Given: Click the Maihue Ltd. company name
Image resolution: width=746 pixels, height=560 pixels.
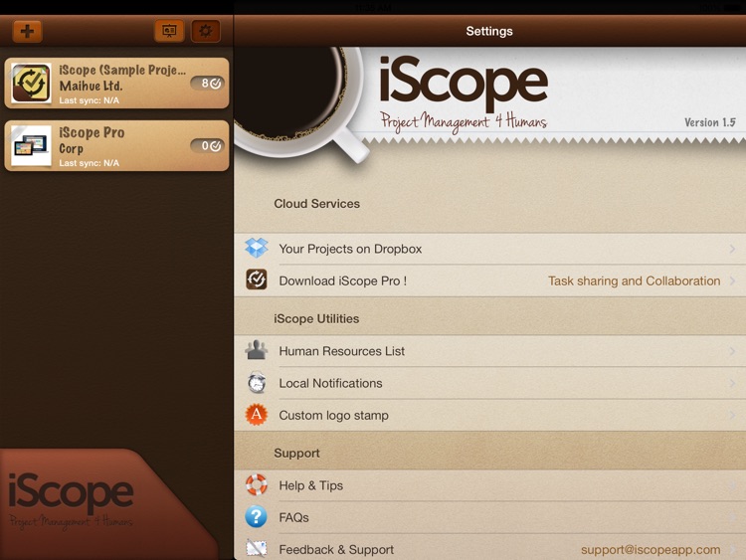Looking at the screenshot, I should pyautogui.click(x=91, y=87).
